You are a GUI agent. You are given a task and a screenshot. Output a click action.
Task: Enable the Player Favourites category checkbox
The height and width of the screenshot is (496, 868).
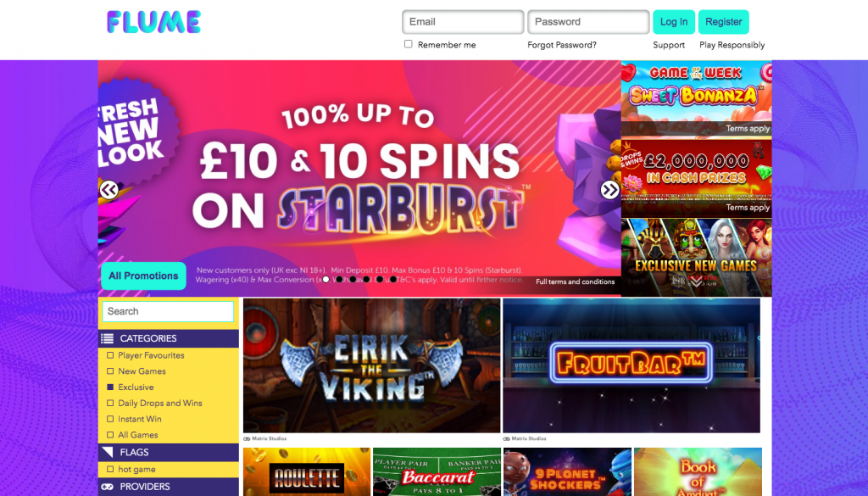tap(110, 355)
